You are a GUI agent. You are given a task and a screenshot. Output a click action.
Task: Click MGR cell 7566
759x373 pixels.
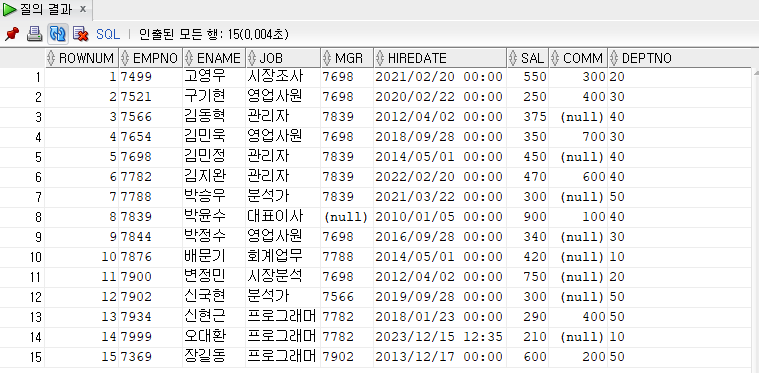coord(347,297)
